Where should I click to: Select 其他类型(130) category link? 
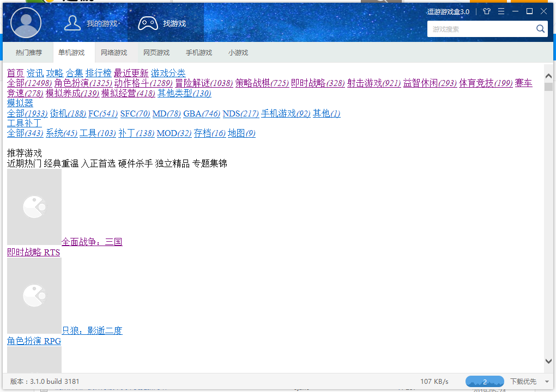pos(184,93)
